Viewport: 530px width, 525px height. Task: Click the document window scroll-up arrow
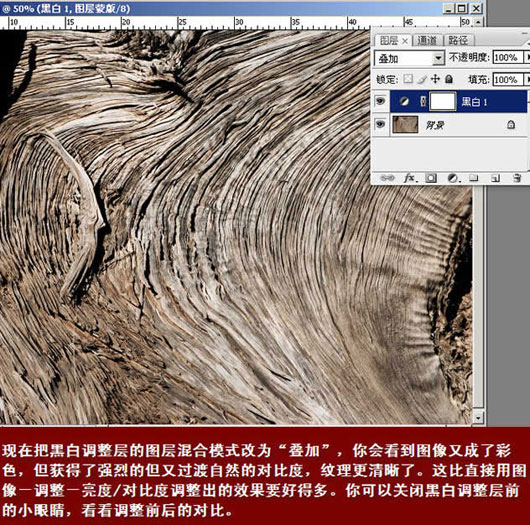478,22
